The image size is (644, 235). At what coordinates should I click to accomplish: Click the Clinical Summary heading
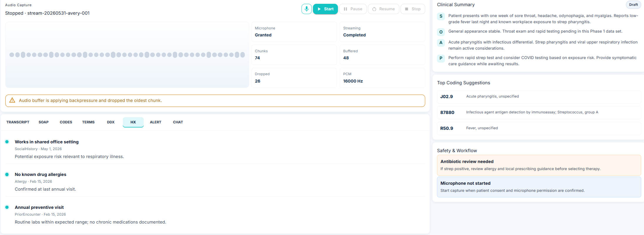point(456,5)
